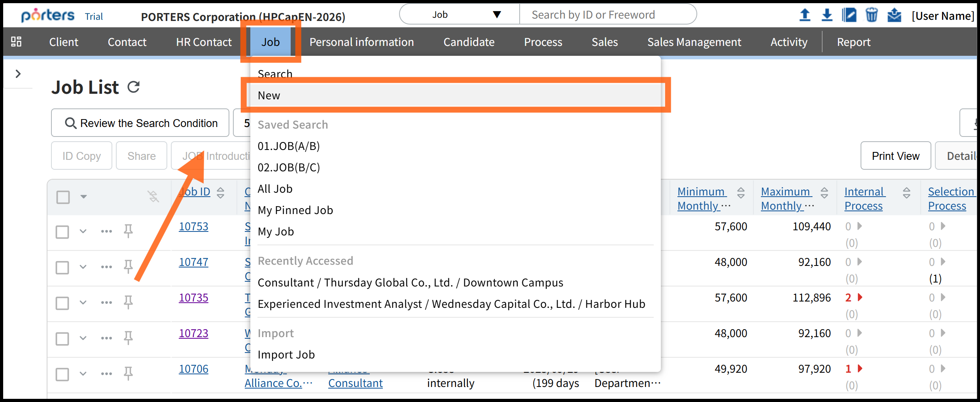The width and height of the screenshot is (980, 402).
Task: Select New from the Job menu
Action: pos(269,95)
